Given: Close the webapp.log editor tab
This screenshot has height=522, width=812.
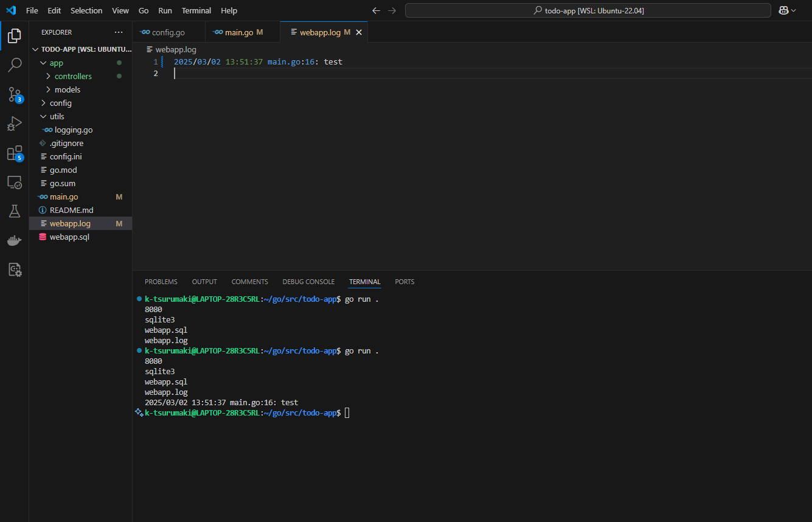Looking at the screenshot, I should click(x=359, y=32).
